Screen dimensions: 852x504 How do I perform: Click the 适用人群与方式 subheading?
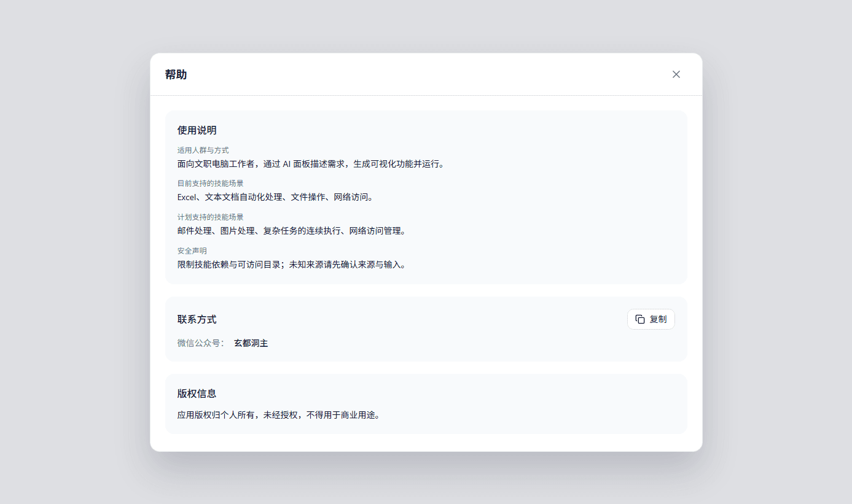202,150
